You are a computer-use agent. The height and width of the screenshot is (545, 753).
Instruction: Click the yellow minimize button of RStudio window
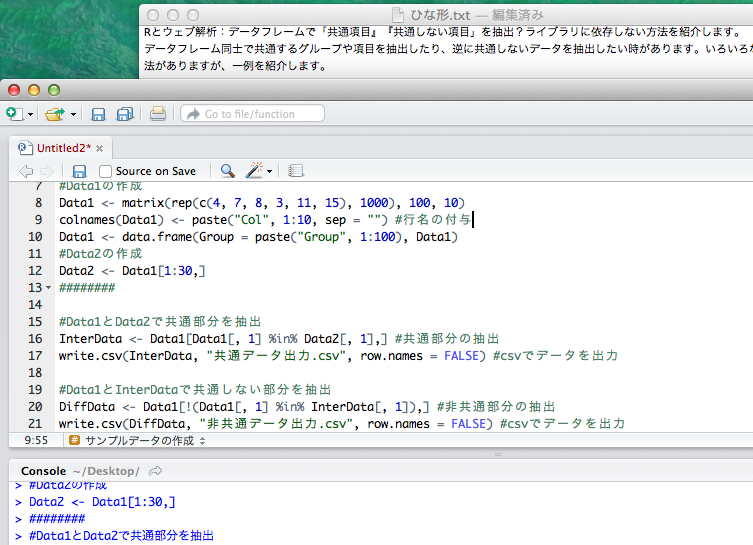click(x=34, y=90)
